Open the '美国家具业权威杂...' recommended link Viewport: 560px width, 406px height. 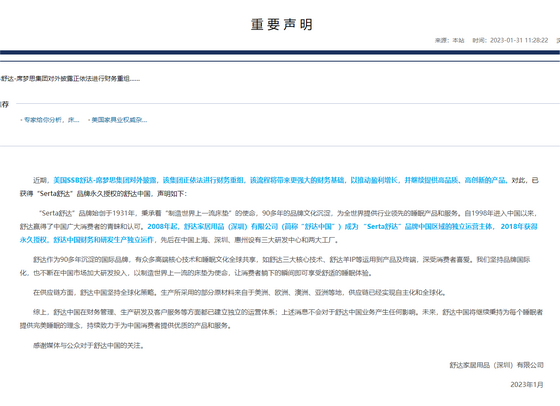click(x=118, y=120)
